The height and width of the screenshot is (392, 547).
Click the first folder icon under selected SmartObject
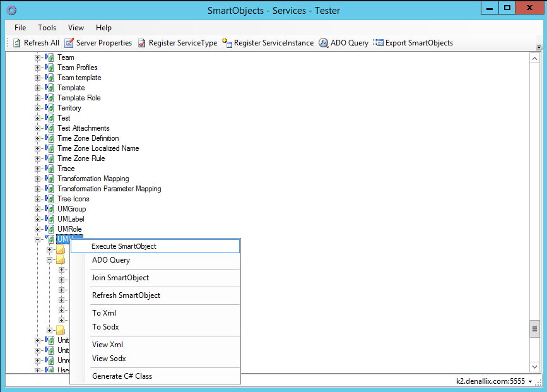61,249
